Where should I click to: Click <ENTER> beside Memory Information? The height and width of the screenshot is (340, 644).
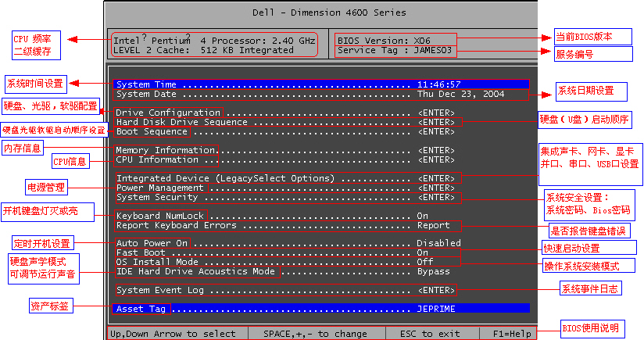point(437,150)
